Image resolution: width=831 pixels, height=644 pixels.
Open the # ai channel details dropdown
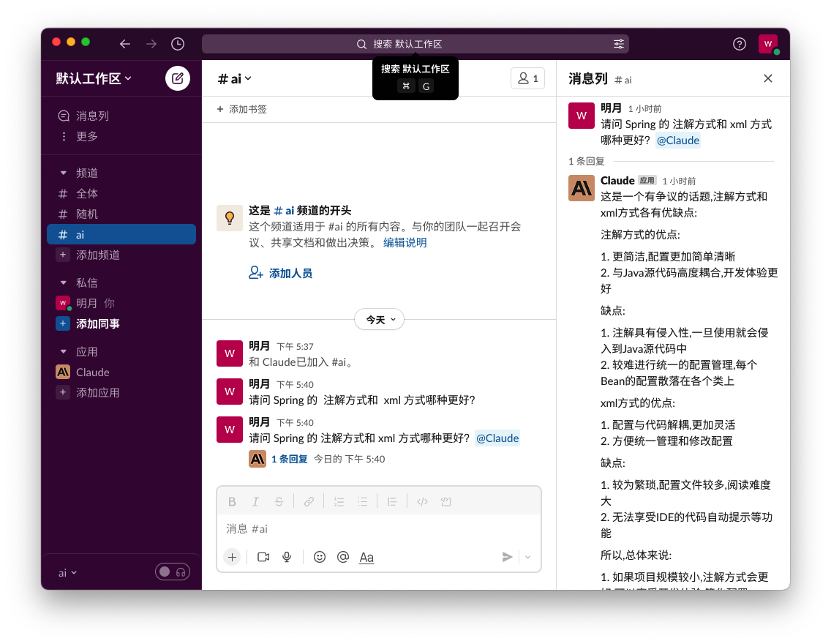click(x=235, y=79)
